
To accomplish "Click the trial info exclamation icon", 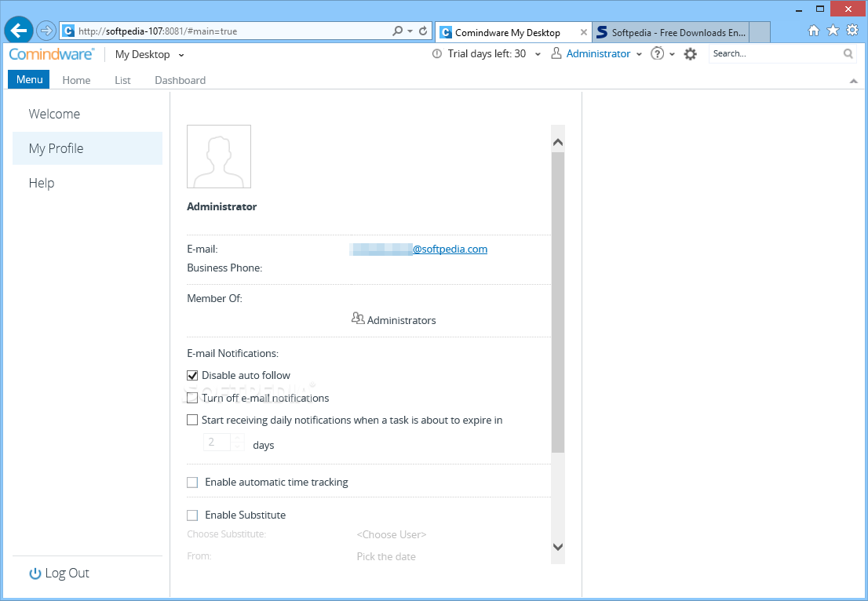I will tap(437, 53).
